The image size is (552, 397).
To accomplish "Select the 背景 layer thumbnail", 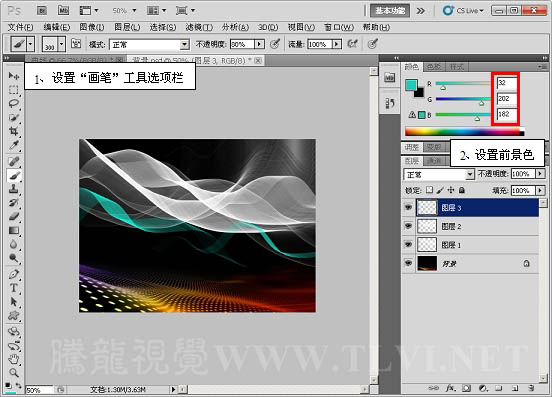I will 427,263.
